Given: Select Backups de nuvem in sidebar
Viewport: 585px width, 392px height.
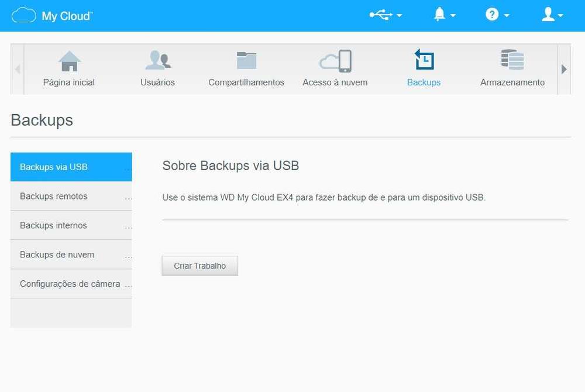Looking at the screenshot, I should tap(71, 255).
